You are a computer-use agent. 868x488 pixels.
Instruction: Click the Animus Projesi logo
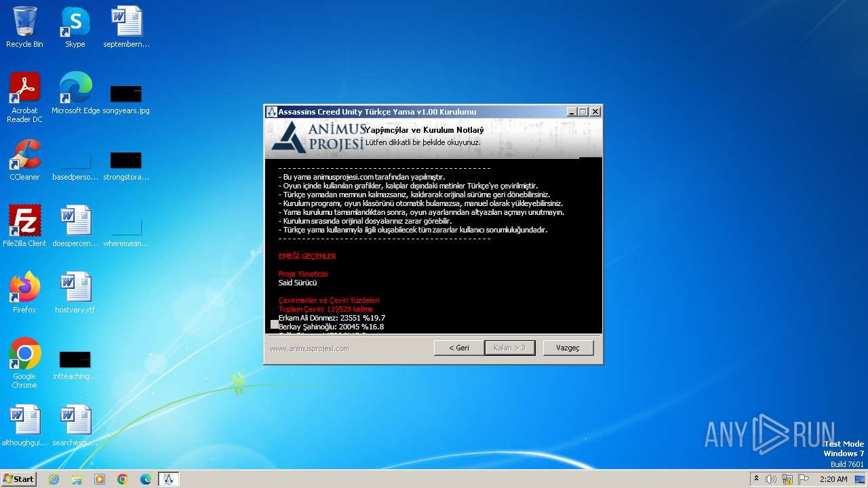pyautogui.click(x=317, y=138)
